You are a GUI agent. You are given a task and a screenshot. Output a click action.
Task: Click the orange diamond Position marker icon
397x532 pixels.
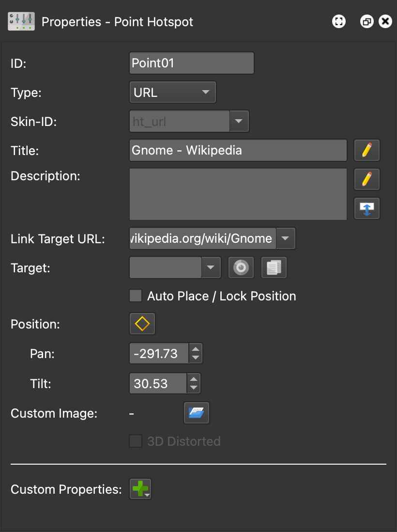142,324
